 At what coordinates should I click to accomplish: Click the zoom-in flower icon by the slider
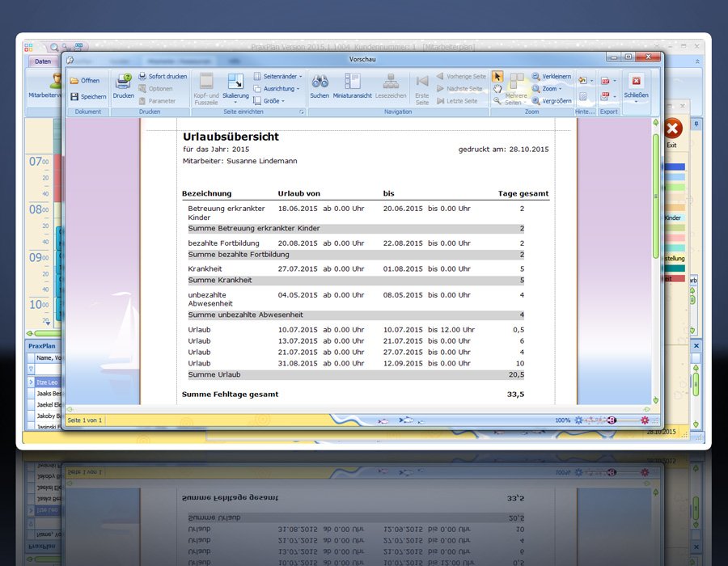[645, 420]
